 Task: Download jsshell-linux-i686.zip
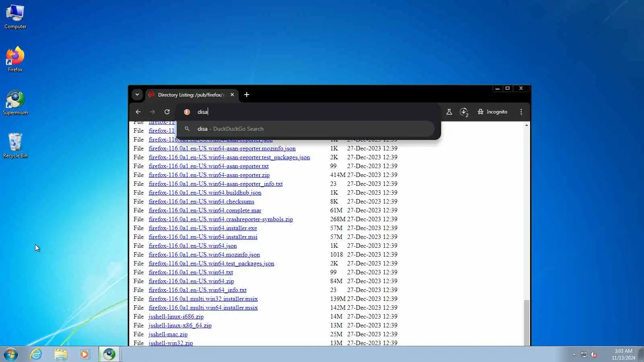(x=176, y=317)
